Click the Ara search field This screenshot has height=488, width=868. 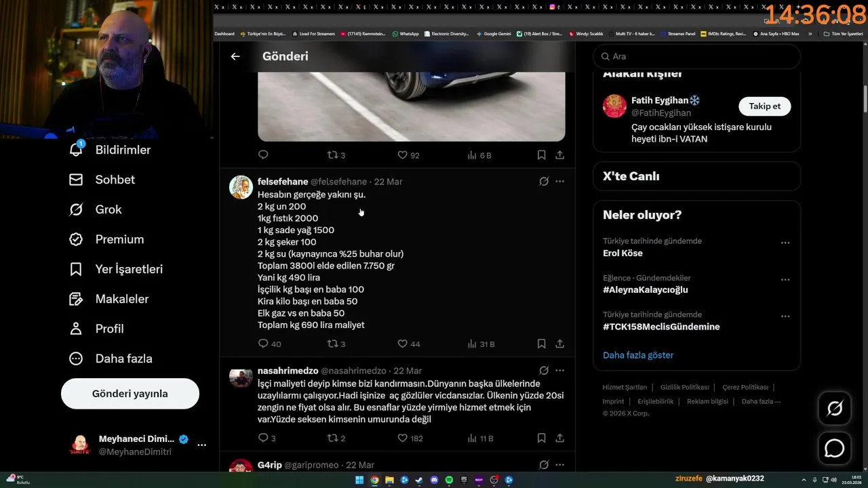click(x=696, y=56)
